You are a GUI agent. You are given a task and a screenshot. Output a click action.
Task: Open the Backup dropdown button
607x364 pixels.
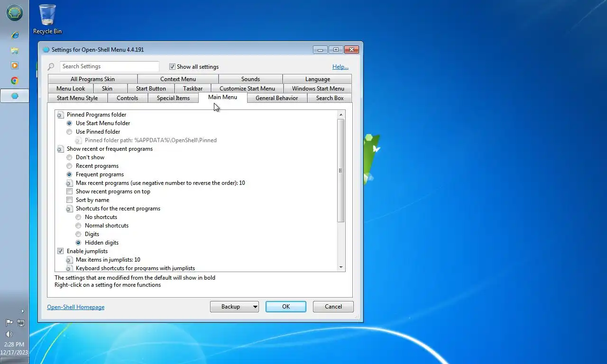234,307
